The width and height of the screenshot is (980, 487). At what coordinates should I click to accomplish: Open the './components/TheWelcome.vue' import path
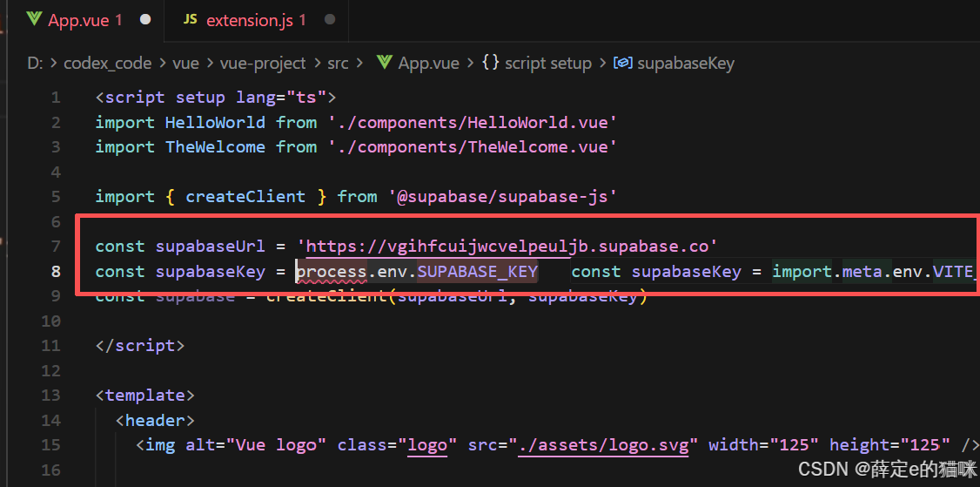click(x=473, y=147)
